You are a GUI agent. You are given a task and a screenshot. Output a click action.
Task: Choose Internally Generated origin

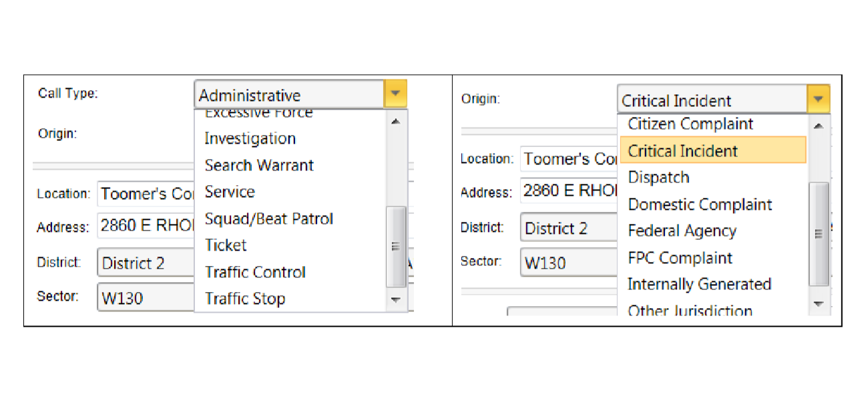(699, 285)
